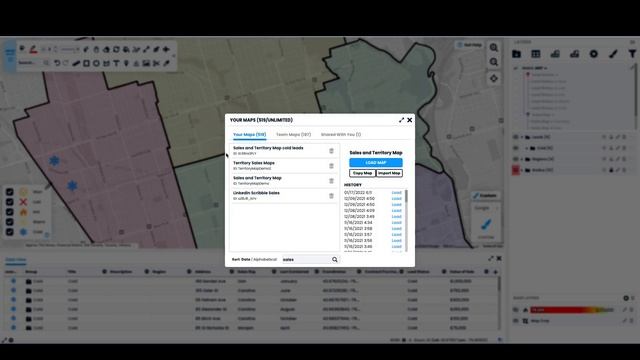This screenshot has height=360, width=640.
Task: Select the Text tool in drawing toolbar
Action: tap(116, 63)
